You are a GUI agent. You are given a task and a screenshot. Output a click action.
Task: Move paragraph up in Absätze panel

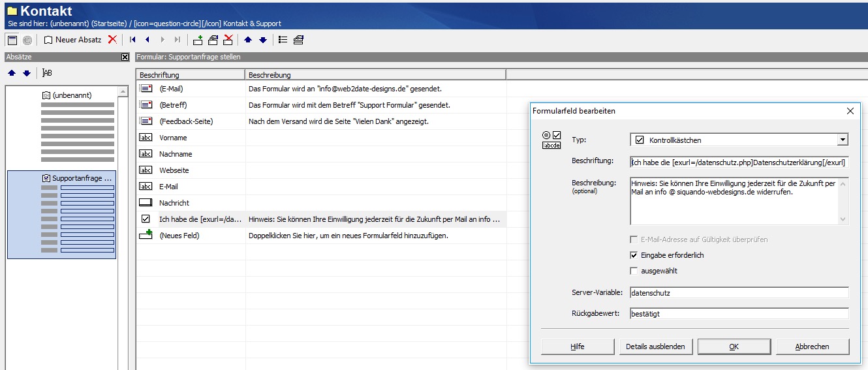[12, 73]
